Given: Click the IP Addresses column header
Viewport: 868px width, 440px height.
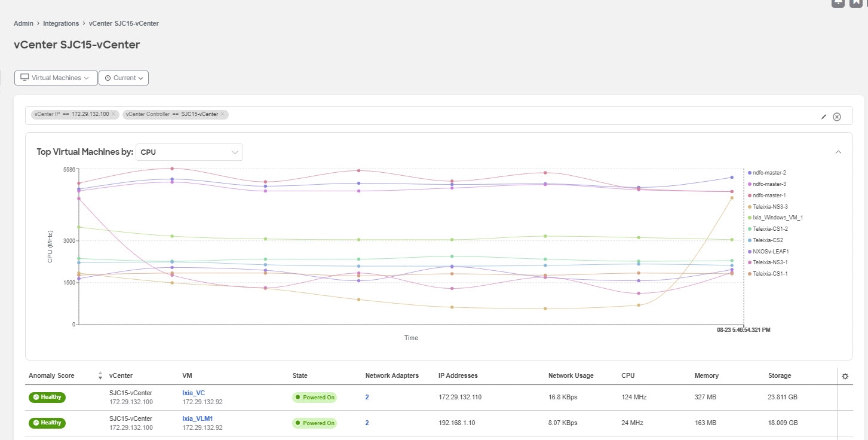Looking at the screenshot, I should click(x=458, y=376).
